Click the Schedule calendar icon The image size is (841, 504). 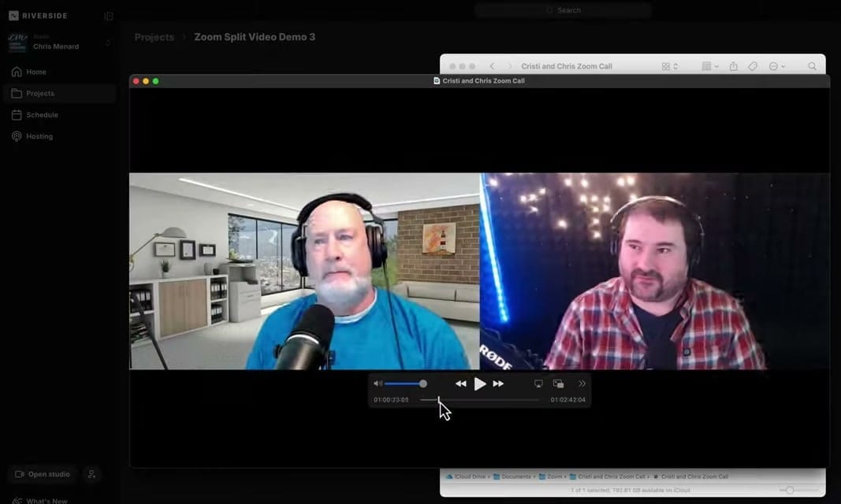coord(17,115)
